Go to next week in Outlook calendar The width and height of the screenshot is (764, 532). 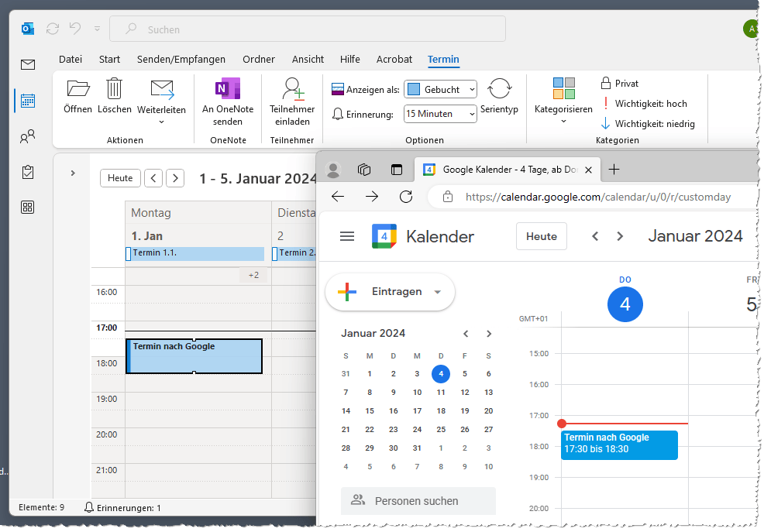(x=175, y=178)
